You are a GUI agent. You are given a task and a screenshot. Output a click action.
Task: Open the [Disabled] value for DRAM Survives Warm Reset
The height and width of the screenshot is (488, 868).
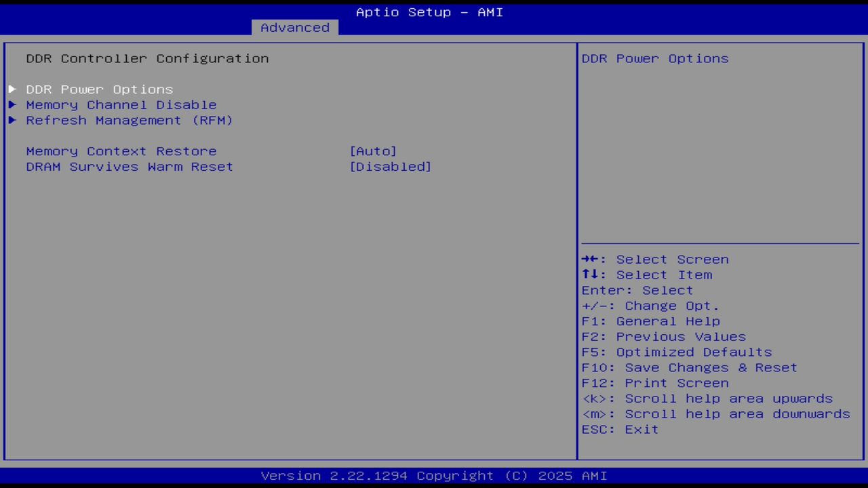pos(391,167)
